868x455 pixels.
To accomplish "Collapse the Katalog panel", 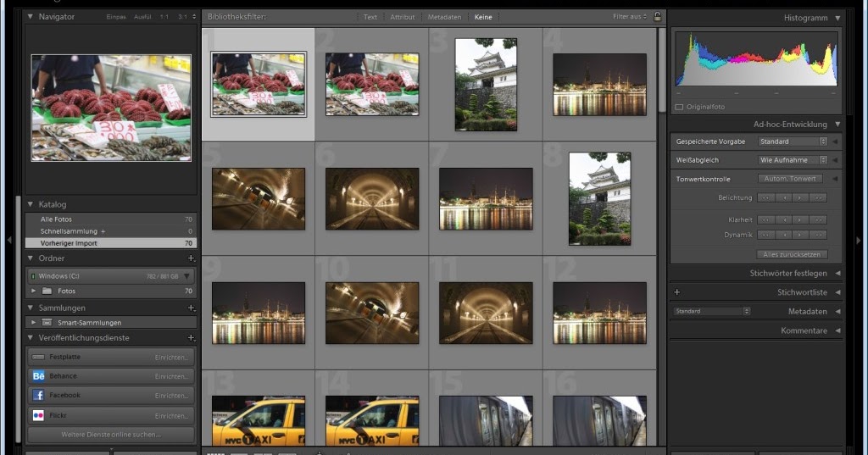I will (31, 204).
